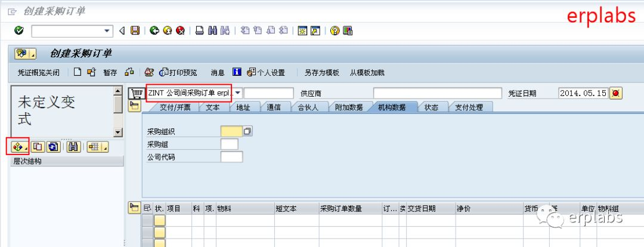Collapse the item overview section toggle icon
The height and width of the screenshot is (247, 644).
pos(134,208)
